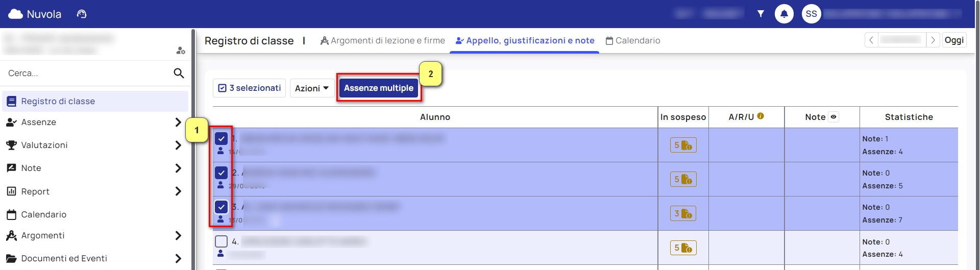Toggle the Note column eye visibility
Image resolution: width=980 pixels, height=270 pixels.
tap(834, 117)
